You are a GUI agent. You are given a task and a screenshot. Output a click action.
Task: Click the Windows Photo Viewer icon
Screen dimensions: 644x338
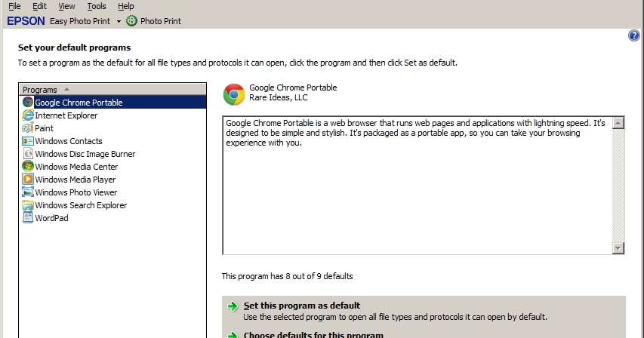click(x=27, y=192)
